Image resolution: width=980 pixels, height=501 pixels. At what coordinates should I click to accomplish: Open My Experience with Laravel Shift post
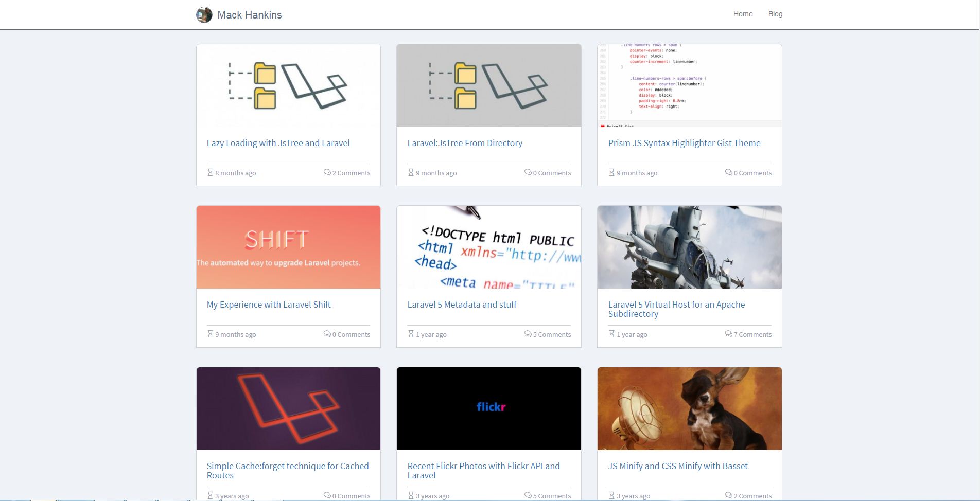[269, 305]
